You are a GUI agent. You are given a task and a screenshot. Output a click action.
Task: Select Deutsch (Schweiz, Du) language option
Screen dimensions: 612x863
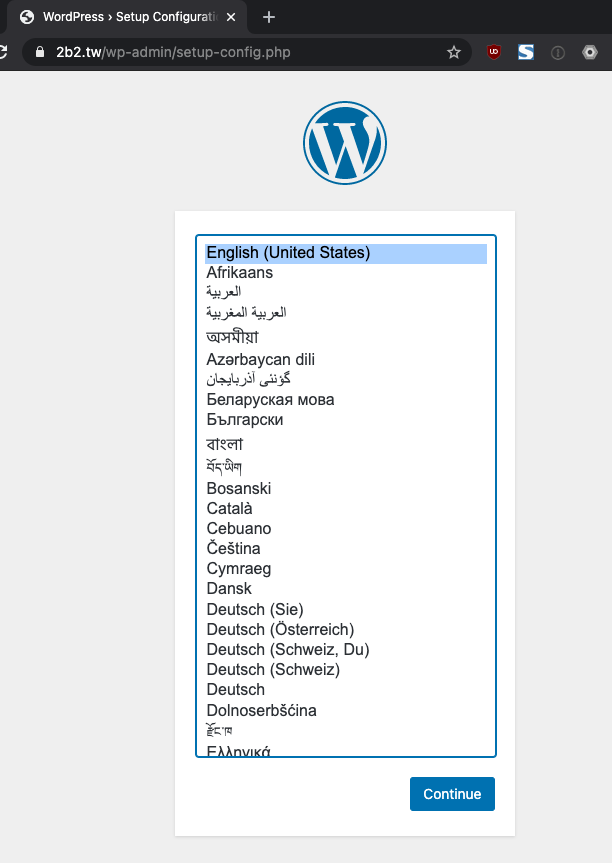click(x=346, y=649)
